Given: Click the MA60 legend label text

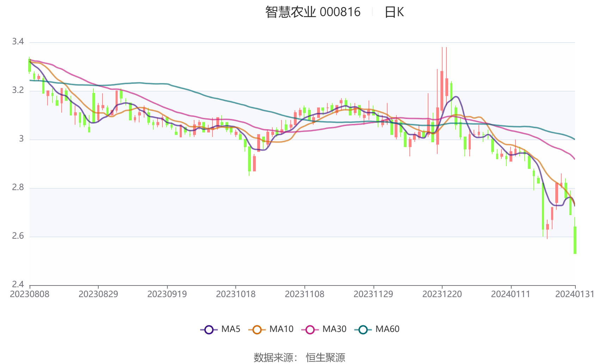Looking at the screenshot, I should click(387, 329).
